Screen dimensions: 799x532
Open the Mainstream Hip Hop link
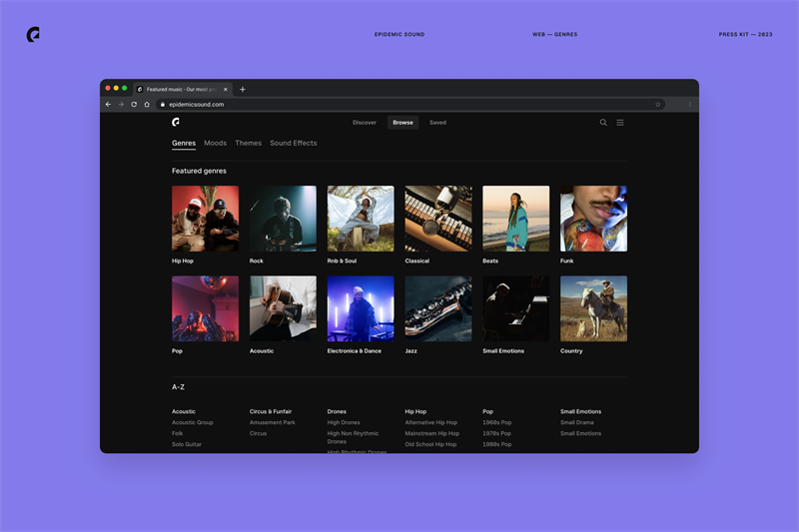click(x=432, y=433)
